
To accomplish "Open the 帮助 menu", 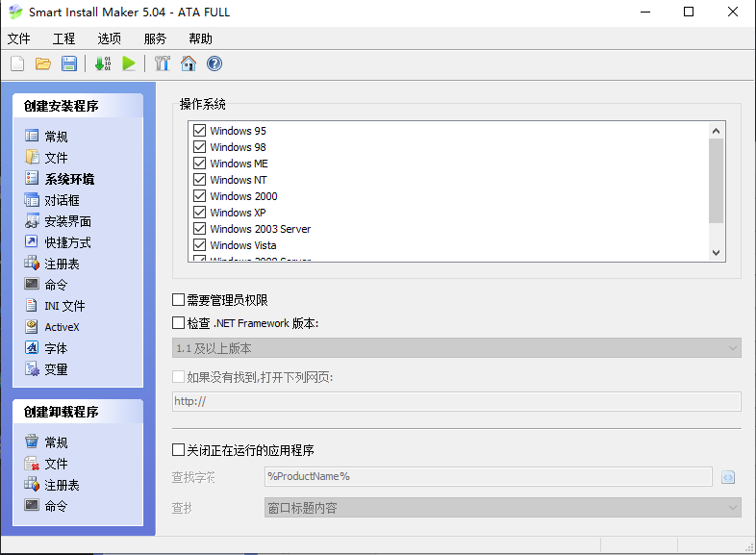I will [201, 38].
